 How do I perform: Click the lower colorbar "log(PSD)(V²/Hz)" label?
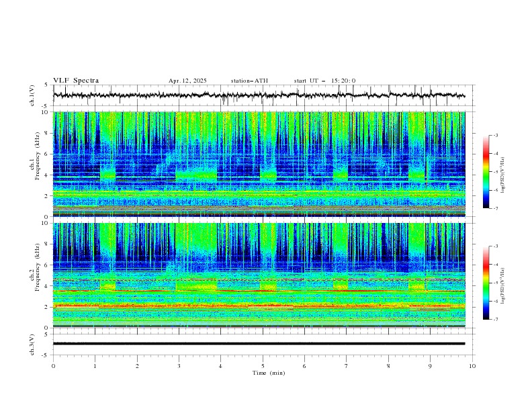click(x=502, y=285)
